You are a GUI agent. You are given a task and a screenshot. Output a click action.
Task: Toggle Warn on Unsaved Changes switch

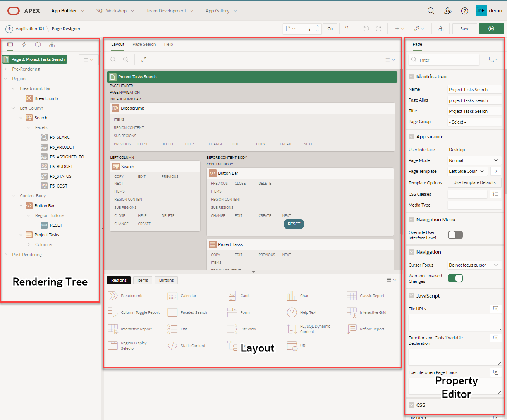[455, 278]
